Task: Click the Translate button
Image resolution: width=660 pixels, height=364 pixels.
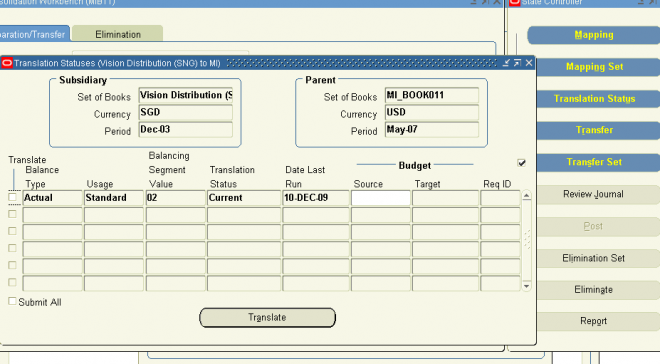Action: point(267,317)
